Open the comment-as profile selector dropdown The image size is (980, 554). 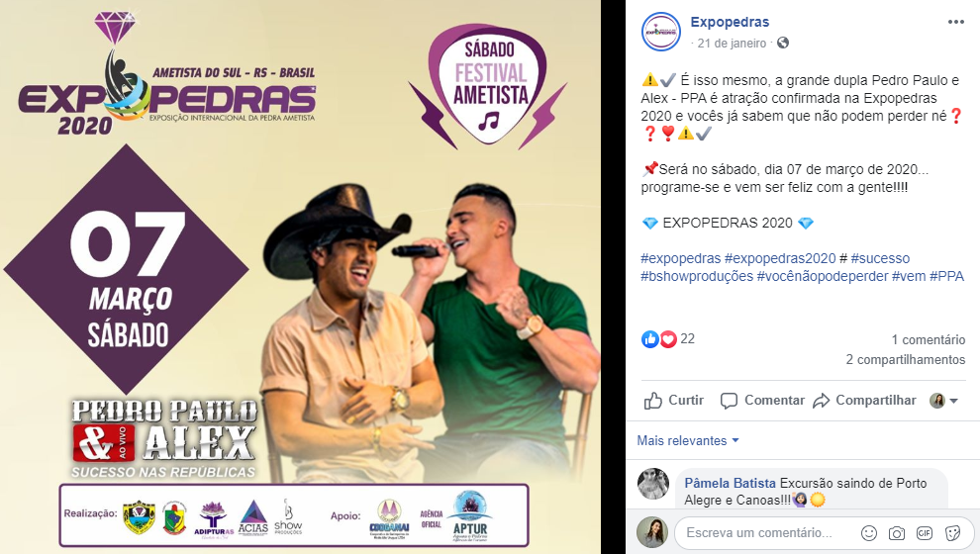943,401
